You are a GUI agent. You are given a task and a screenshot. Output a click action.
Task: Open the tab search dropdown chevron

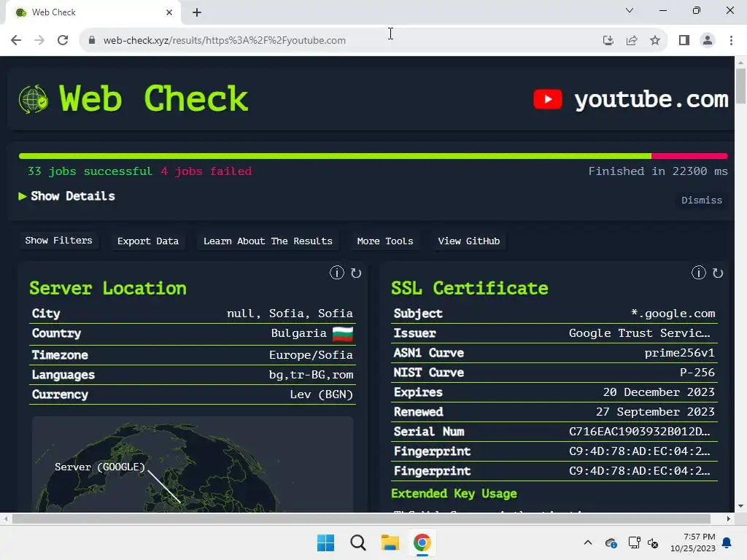(630, 10)
